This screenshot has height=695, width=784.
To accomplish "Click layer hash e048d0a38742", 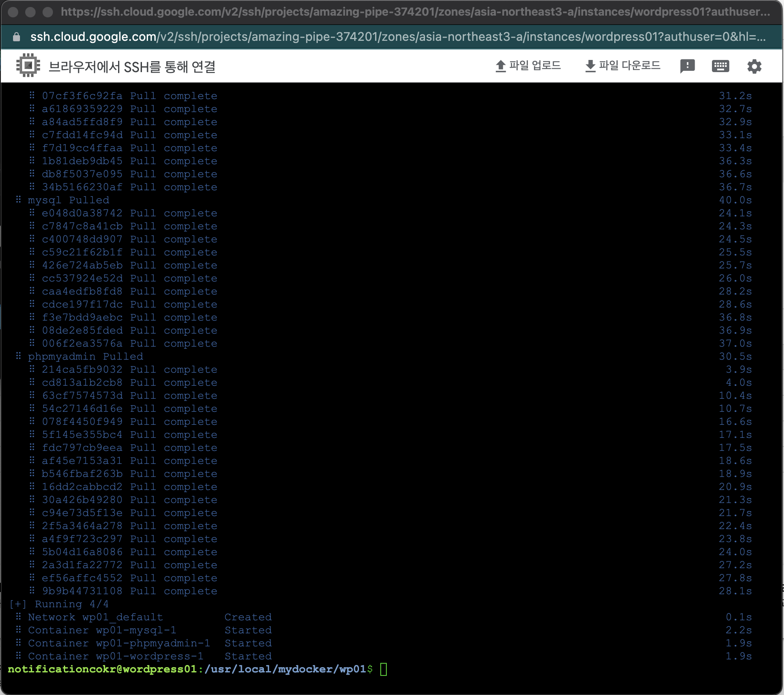I will click(82, 213).
